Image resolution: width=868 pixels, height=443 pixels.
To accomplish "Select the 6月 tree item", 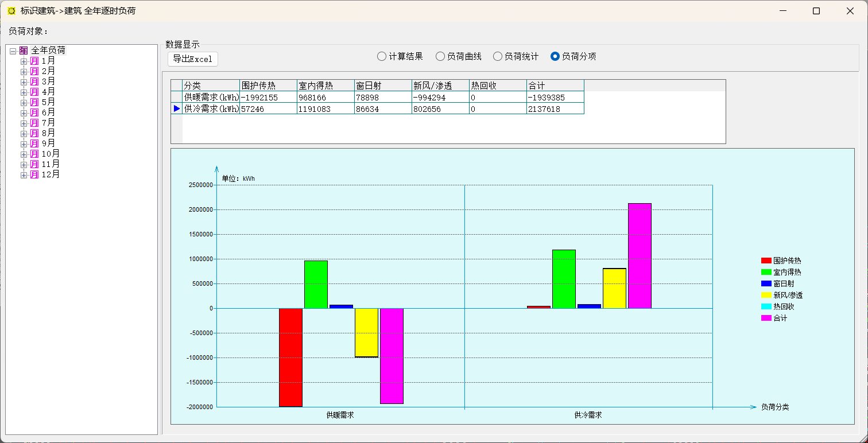I will coord(48,112).
